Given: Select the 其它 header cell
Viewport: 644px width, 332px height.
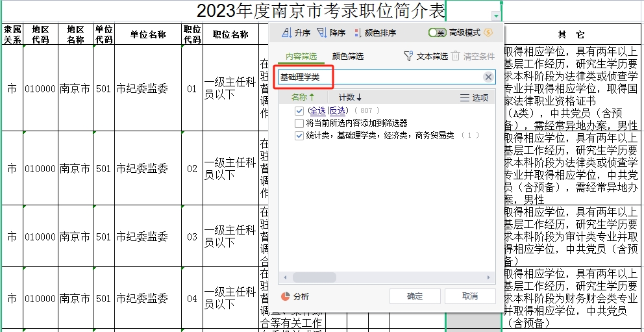Looking at the screenshot, I should tap(571, 34).
